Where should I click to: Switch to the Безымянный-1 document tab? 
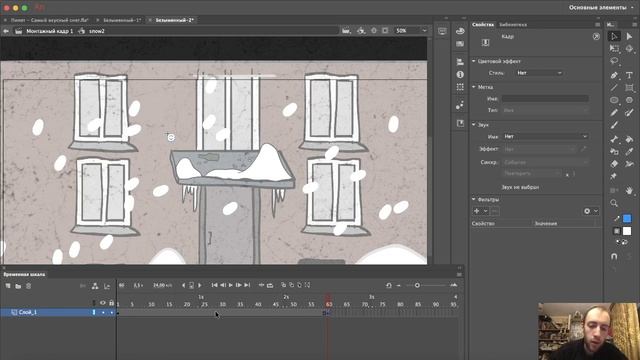122,20
